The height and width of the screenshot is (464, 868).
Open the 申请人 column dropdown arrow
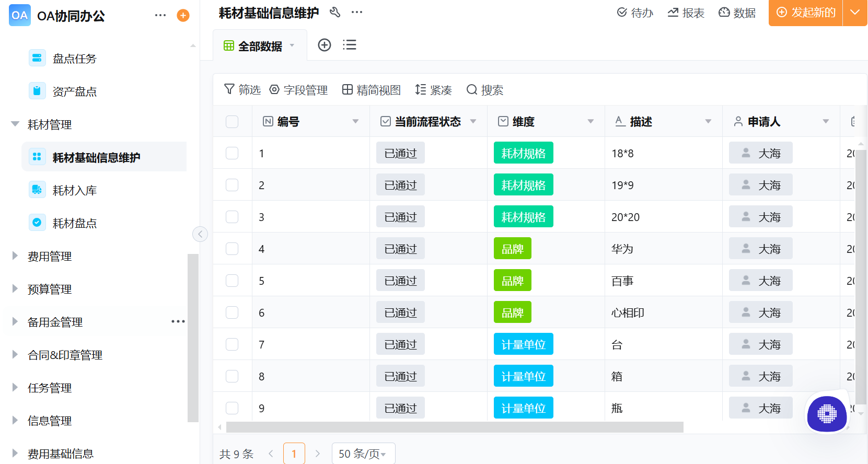point(826,121)
